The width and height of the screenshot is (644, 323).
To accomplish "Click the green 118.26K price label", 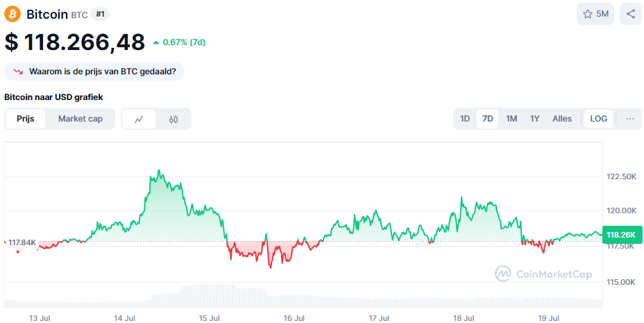I will 621,235.
